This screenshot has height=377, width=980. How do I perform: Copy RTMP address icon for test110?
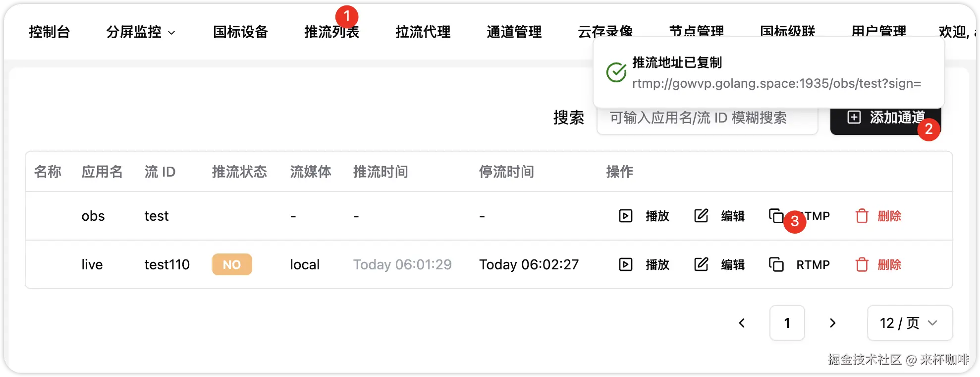(x=776, y=264)
